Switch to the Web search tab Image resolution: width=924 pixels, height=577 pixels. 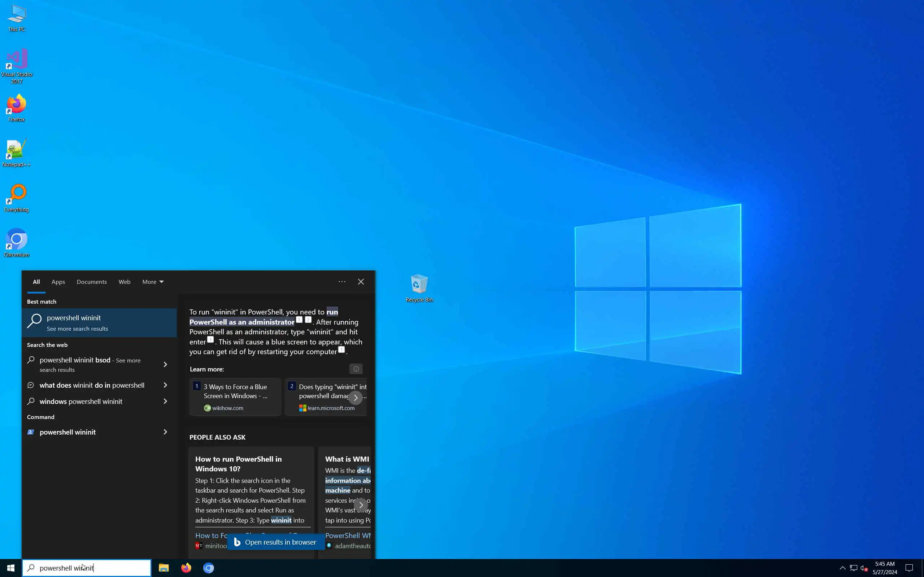click(125, 282)
